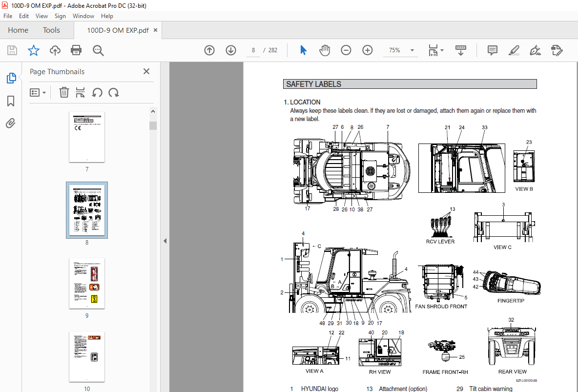Screen dimensions: 578x392
Task: Open the Page Thumbnails sidebar icon
Action: (x=11, y=78)
